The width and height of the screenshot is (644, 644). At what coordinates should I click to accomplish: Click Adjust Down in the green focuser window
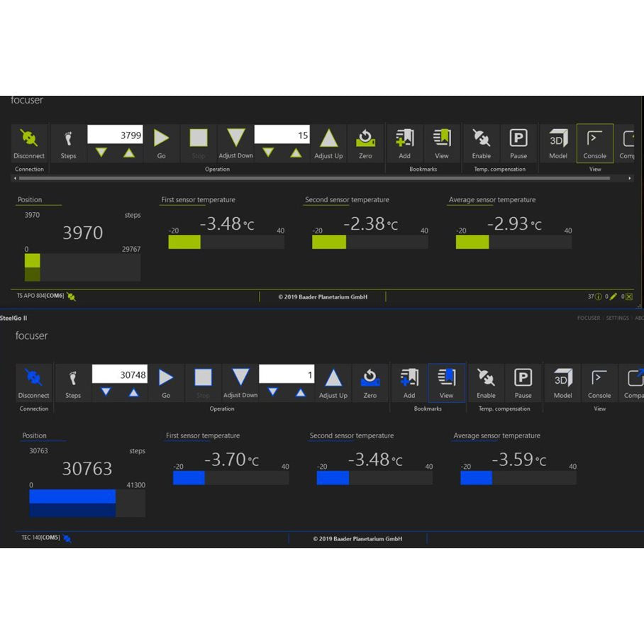[x=235, y=143]
